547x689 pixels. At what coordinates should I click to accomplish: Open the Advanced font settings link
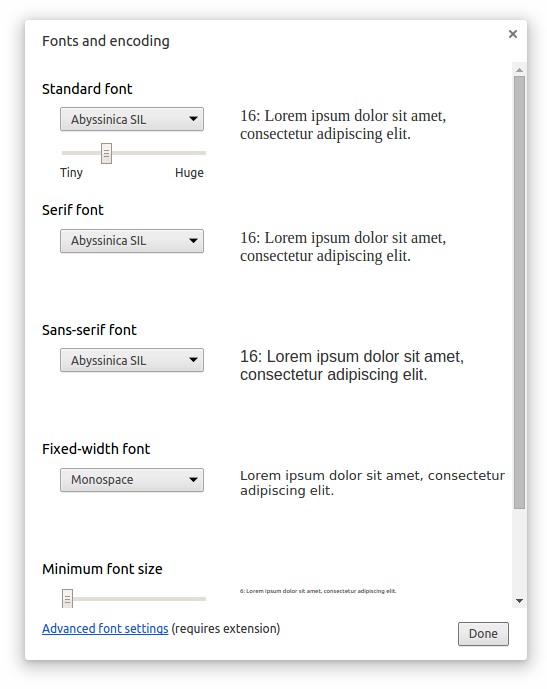pos(105,629)
